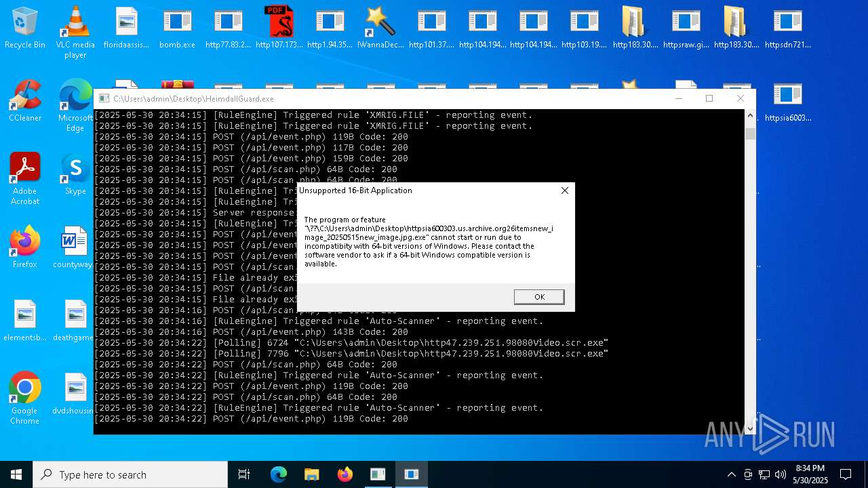The image size is (868, 488).
Task: Click the console vertical scrollbar thumb
Action: [750, 134]
